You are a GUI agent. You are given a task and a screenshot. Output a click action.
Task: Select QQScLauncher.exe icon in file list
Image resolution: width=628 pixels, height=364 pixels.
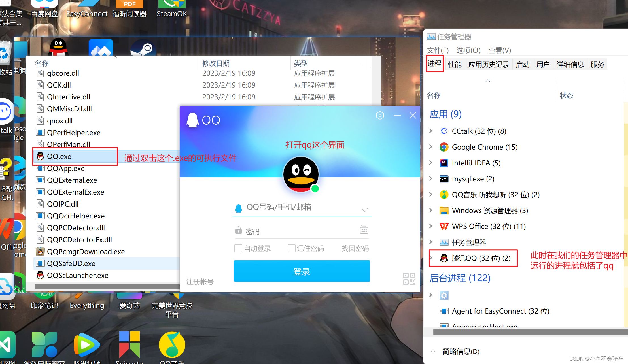[41, 275]
